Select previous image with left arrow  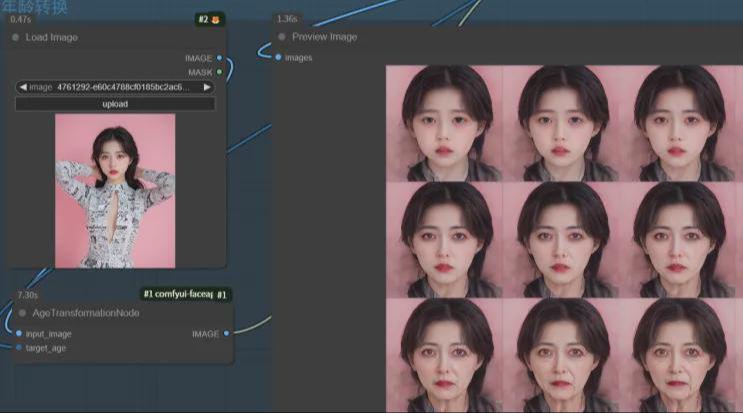tap(23, 87)
